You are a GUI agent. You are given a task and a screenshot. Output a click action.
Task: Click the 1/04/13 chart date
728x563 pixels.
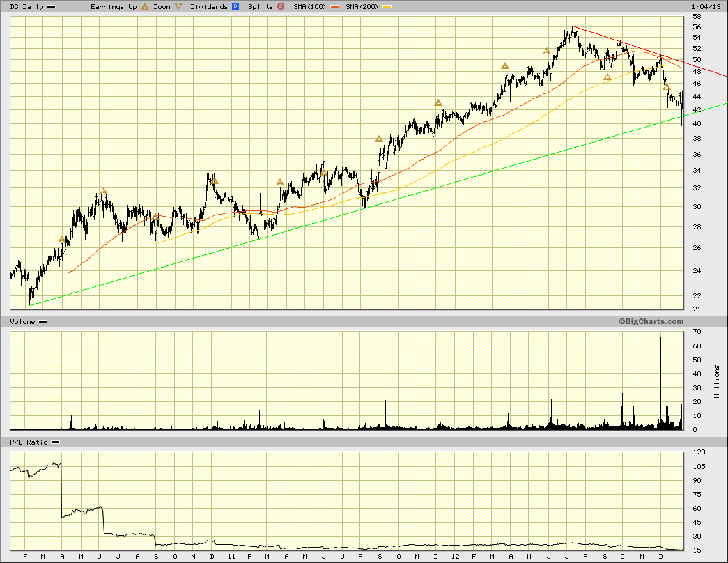pyautogui.click(x=706, y=6)
